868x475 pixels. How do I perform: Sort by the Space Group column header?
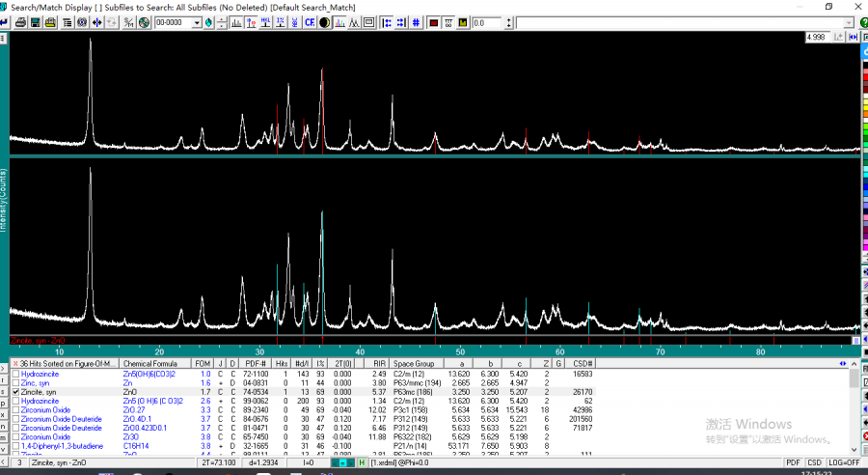(415, 363)
